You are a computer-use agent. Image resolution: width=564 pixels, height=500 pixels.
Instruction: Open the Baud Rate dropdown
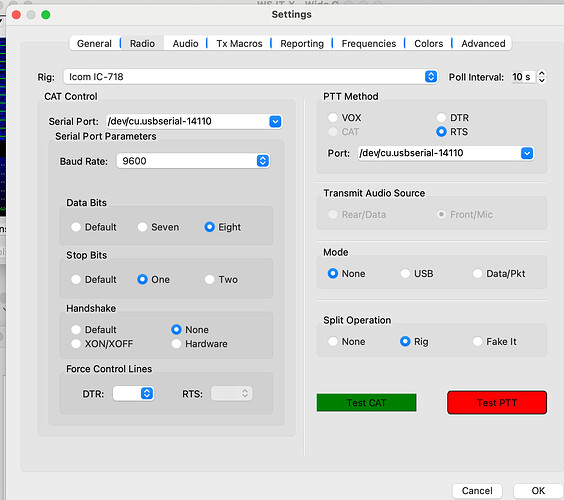click(193, 161)
